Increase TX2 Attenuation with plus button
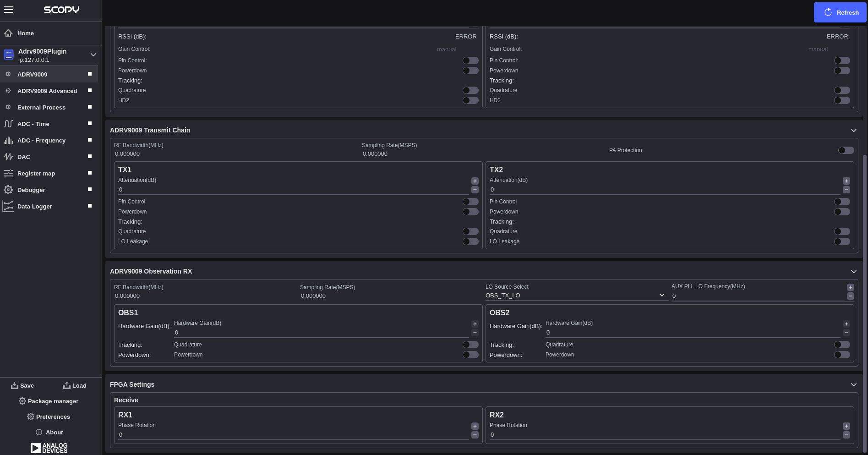This screenshot has height=455, width=868. coord(846,181)
